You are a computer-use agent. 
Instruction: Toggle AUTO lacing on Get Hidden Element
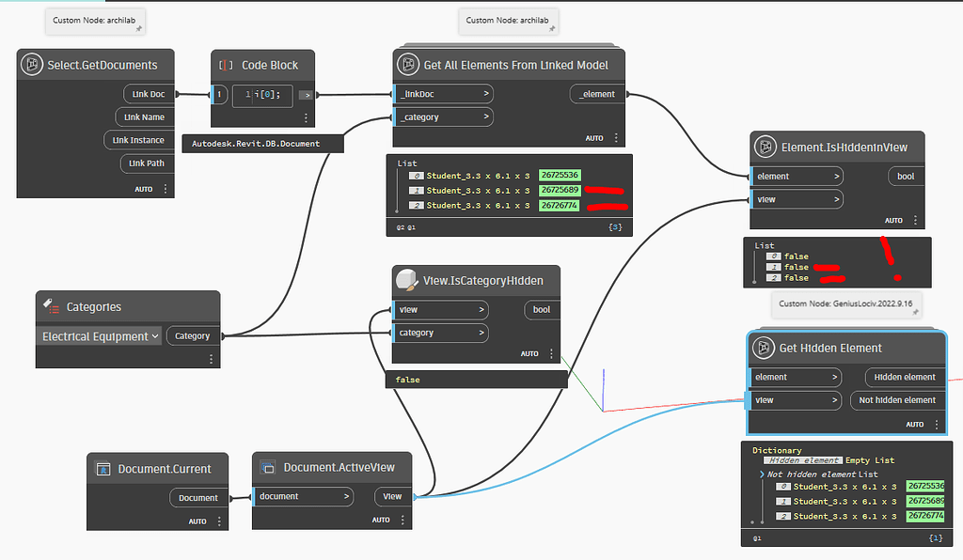pyautogui.click(x=914, y=424)
